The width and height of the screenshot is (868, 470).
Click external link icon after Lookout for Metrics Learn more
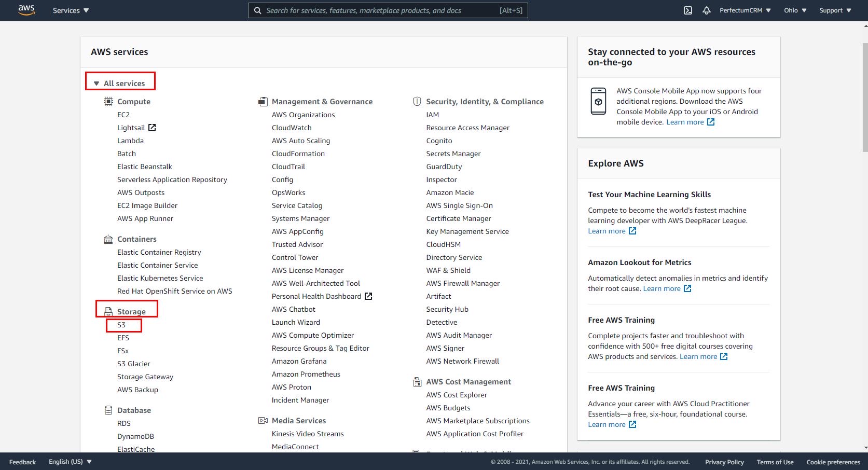click(x=687, y=288)
